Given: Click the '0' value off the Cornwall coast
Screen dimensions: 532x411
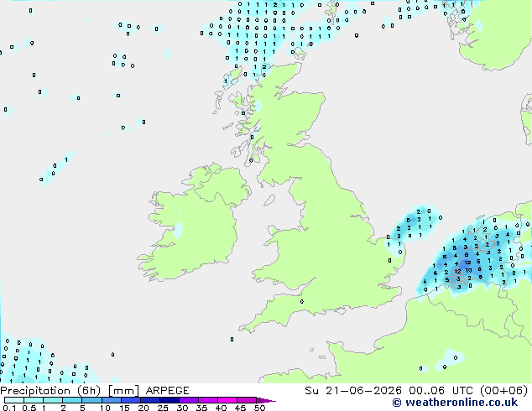Looking at the screenshot, I should [232, 339].
